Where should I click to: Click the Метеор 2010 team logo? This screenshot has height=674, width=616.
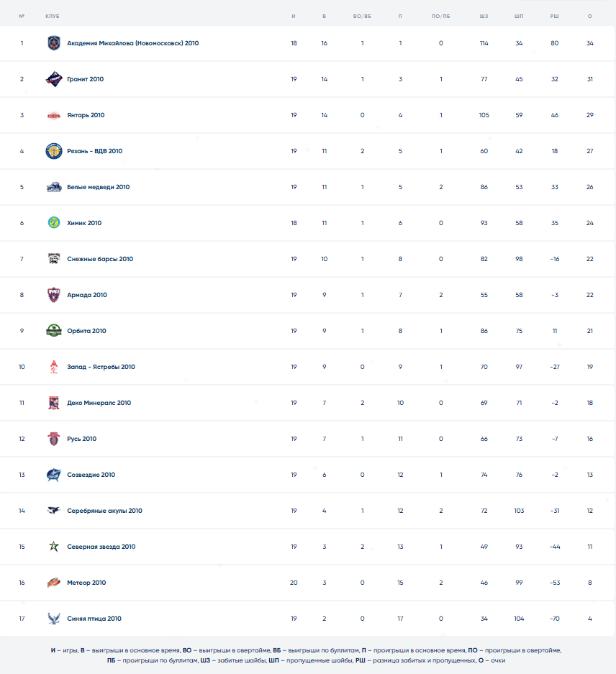click(x=54, y=583)
